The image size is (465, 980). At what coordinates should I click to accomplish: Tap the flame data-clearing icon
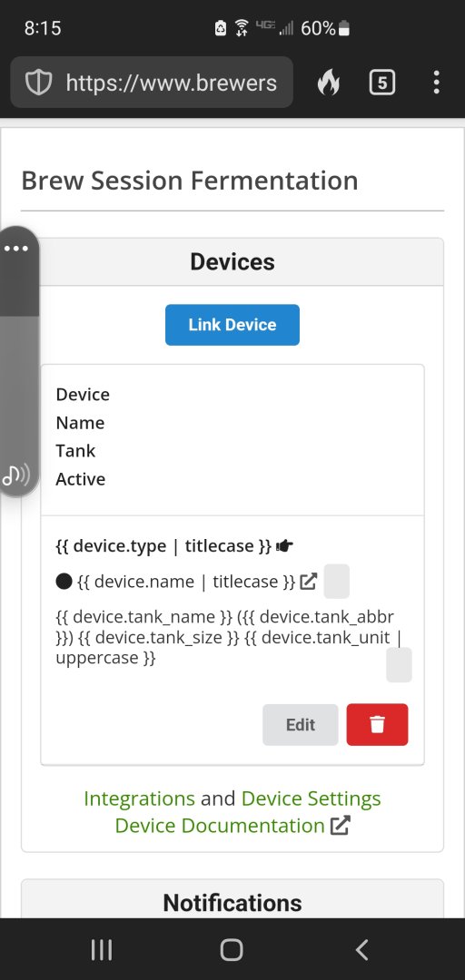pos(329,83)
